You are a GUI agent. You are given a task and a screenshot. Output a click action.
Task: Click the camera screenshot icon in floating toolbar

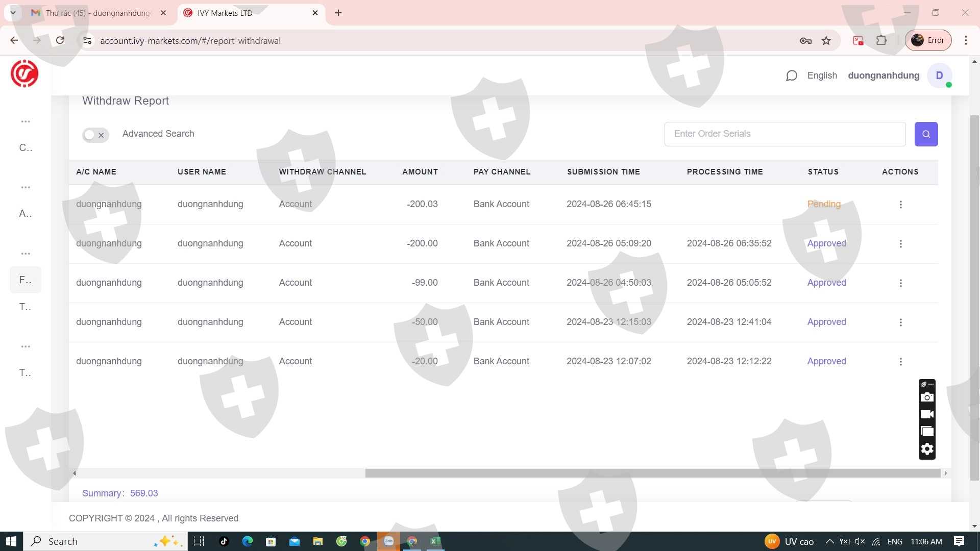pyautogui.click(x=927, y=397)
